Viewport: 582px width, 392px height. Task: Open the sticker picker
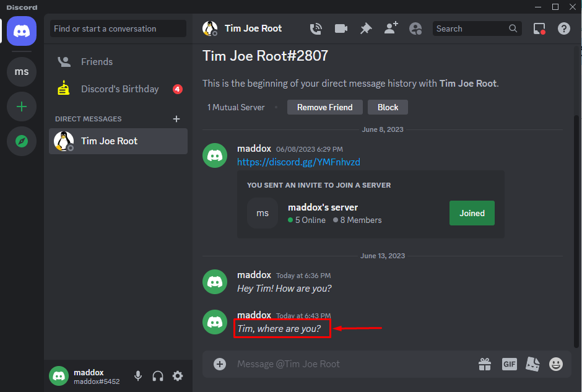coord(532,364)
